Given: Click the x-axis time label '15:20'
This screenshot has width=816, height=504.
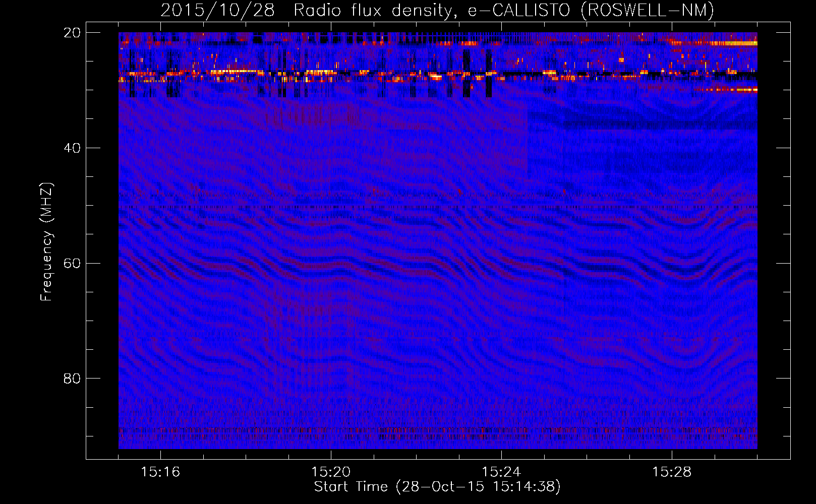Looking at the screenshot, I should click(x=331, y=472).
